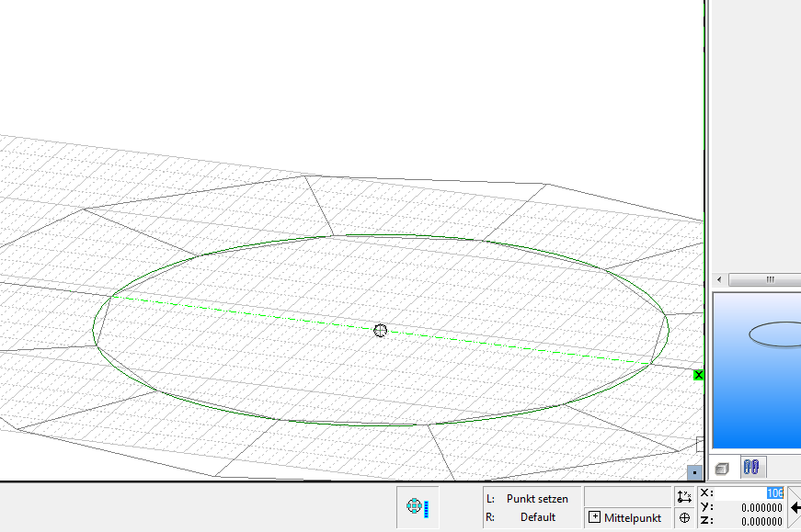
Task: Click the 'Punkt setzen' left-button hint
Action: (x=537, y=499)
